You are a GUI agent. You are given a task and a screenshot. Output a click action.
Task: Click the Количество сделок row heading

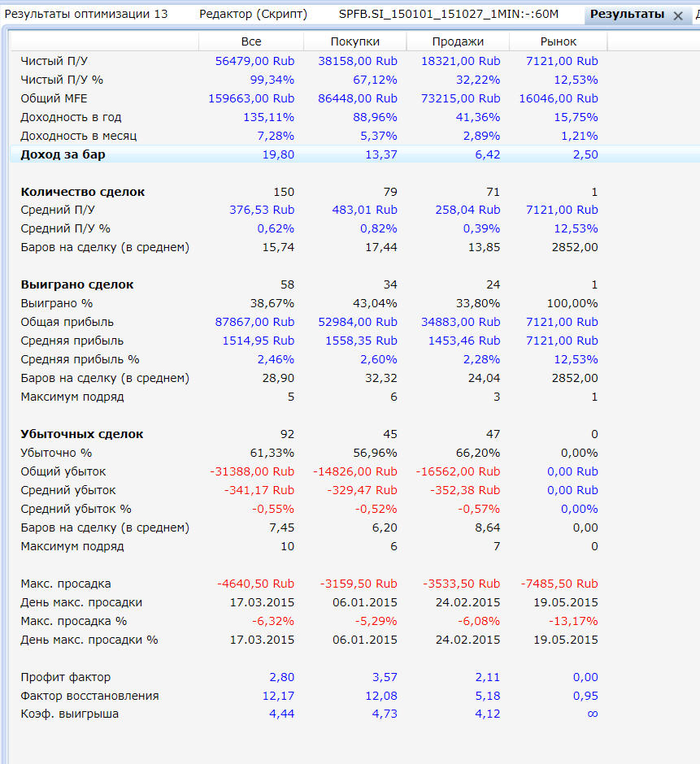point(82,192)
